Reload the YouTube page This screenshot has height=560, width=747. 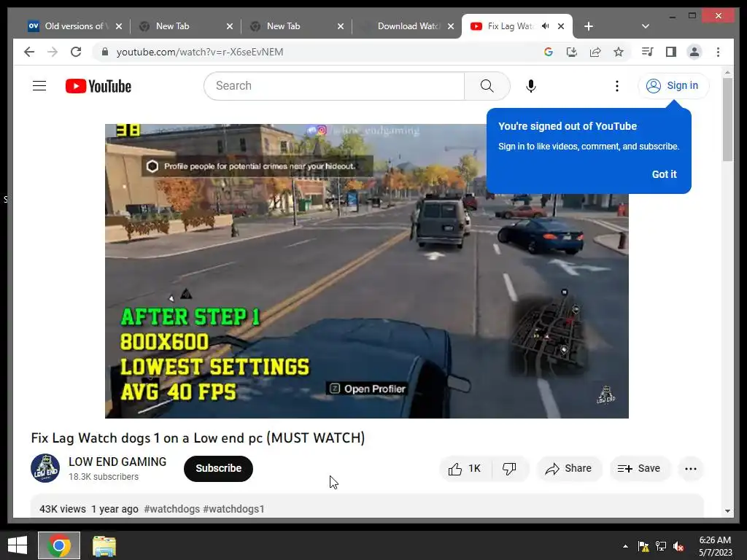point(76,52)
